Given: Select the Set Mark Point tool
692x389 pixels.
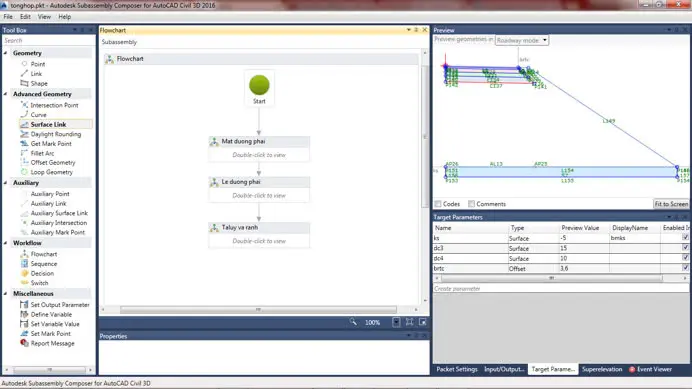Looking at the screenshot, I should point(50,333).
